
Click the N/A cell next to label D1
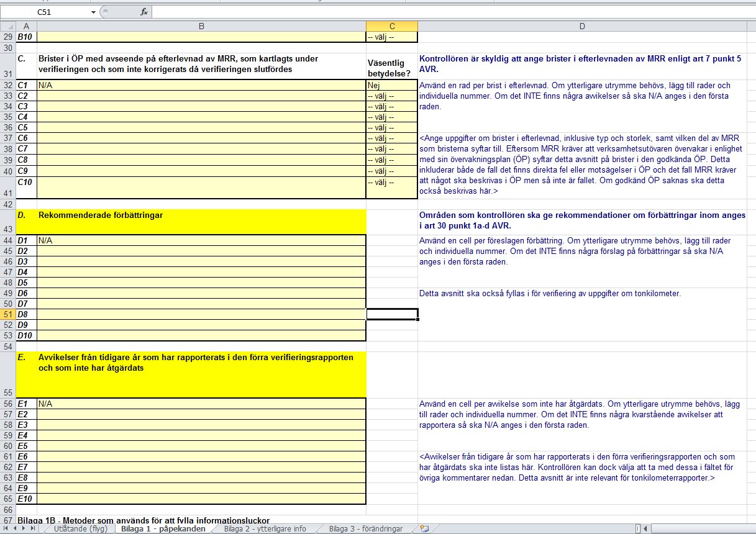(202, 240)
